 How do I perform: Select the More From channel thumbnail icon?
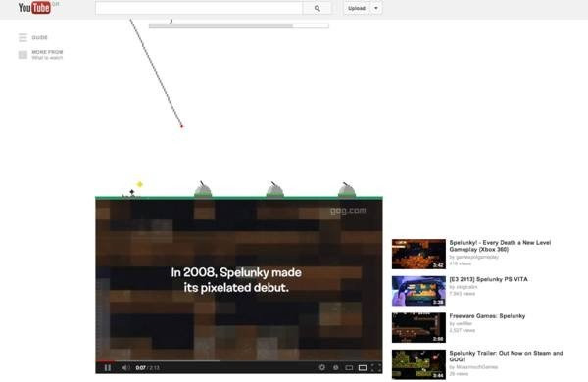pos(23,55)
